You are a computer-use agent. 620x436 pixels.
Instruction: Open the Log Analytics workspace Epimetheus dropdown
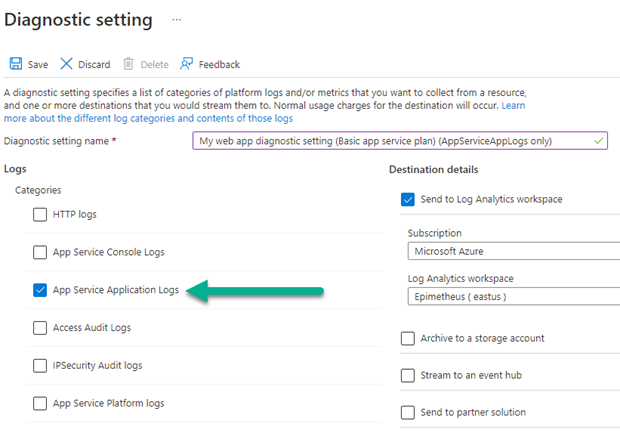(x=513, y=297)
